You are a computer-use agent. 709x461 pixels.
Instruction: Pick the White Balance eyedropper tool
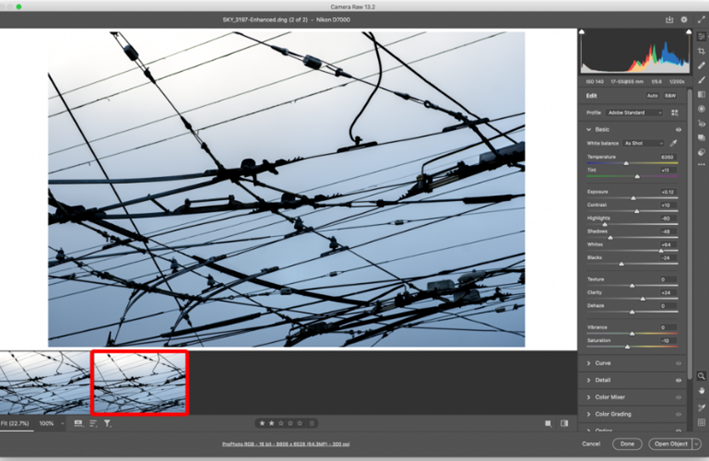click(x=673, y=143)
